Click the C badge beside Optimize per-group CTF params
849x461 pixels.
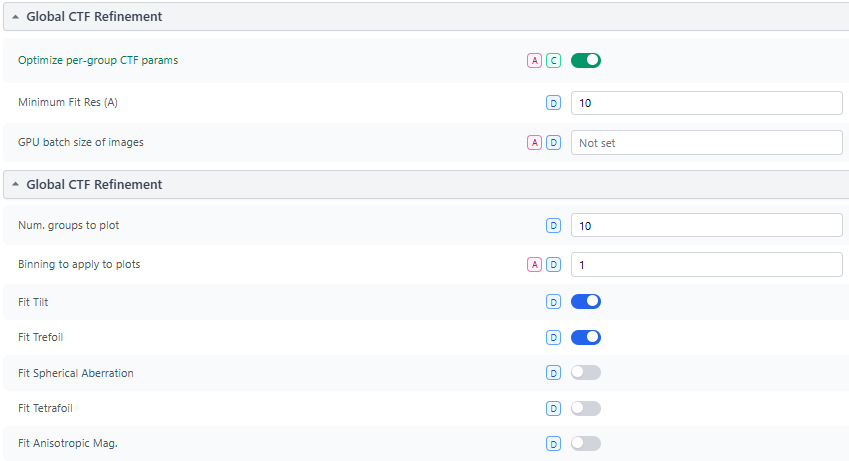pyautogui.click(x=553, y=61)
